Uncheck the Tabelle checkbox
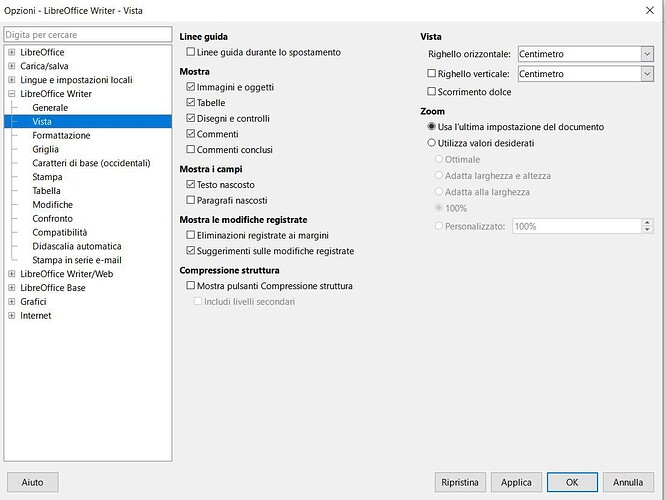Screen dimensions: 665x500 191,103
